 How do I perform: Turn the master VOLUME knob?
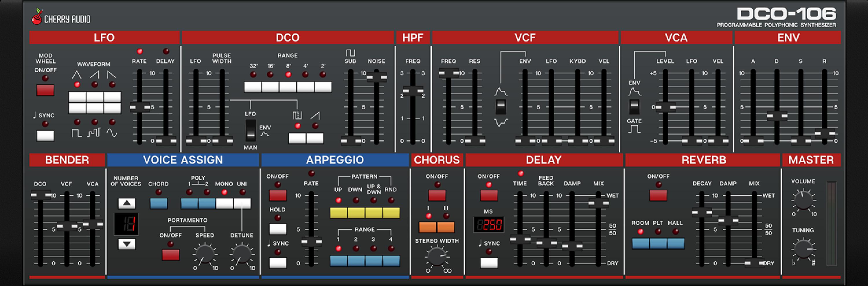tap(804, 200)
